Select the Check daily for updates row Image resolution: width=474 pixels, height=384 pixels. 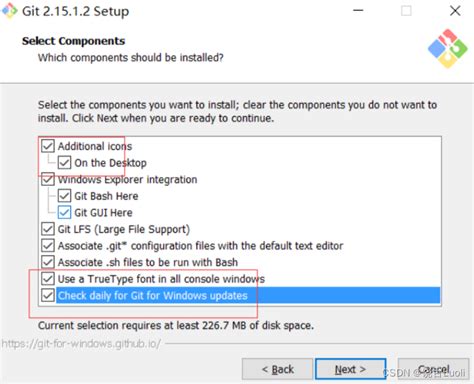tap(248, 295)
